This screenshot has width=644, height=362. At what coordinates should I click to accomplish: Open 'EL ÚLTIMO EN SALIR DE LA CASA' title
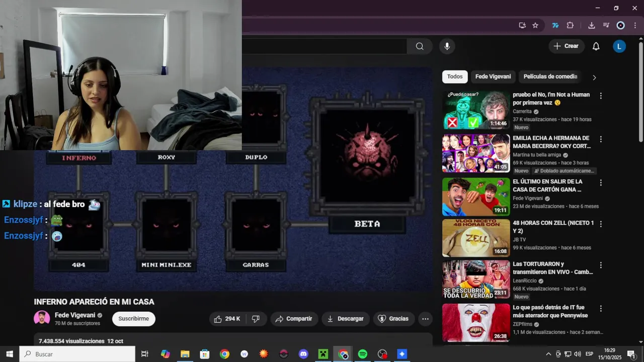547,186
